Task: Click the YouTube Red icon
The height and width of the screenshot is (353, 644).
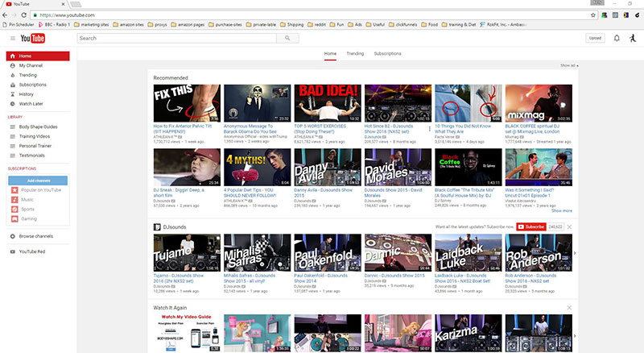Action: coord(12,251)
